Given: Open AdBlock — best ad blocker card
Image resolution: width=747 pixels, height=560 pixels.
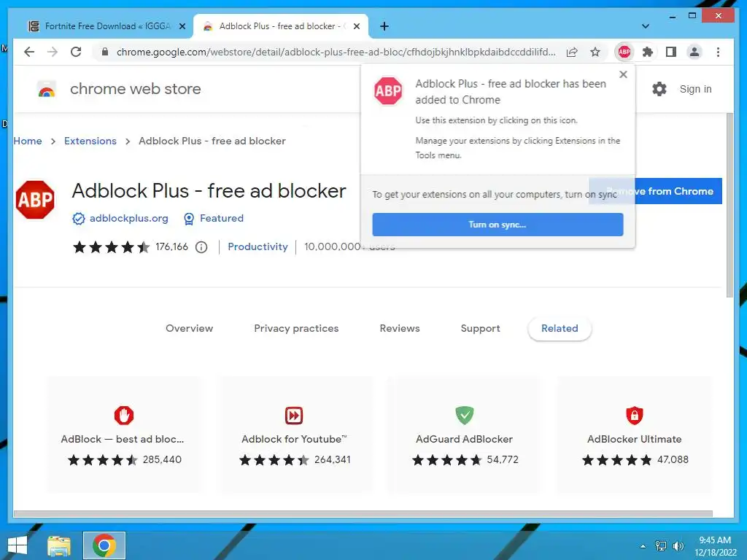Looking at the screenshot, I should pyautogui.click(x=124, y=435).
